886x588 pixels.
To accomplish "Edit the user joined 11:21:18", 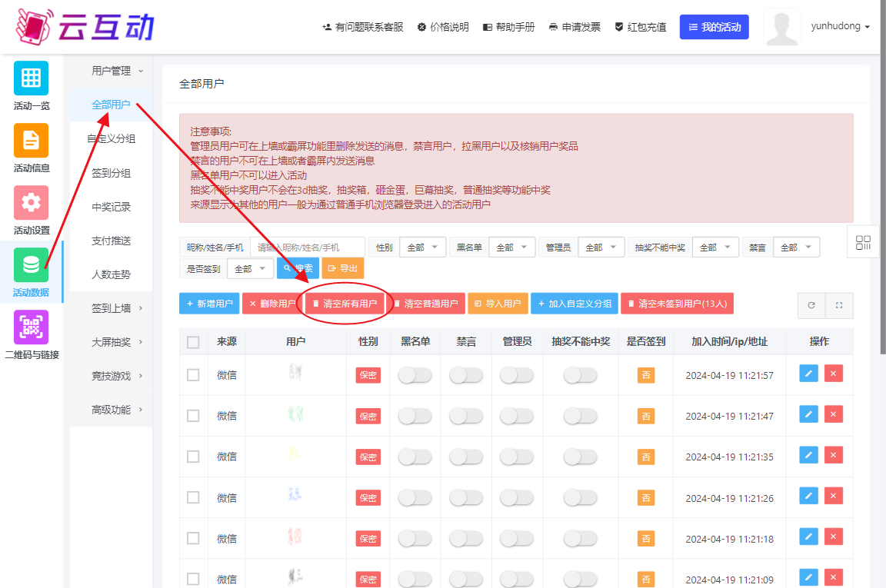I will pos(808,536).
